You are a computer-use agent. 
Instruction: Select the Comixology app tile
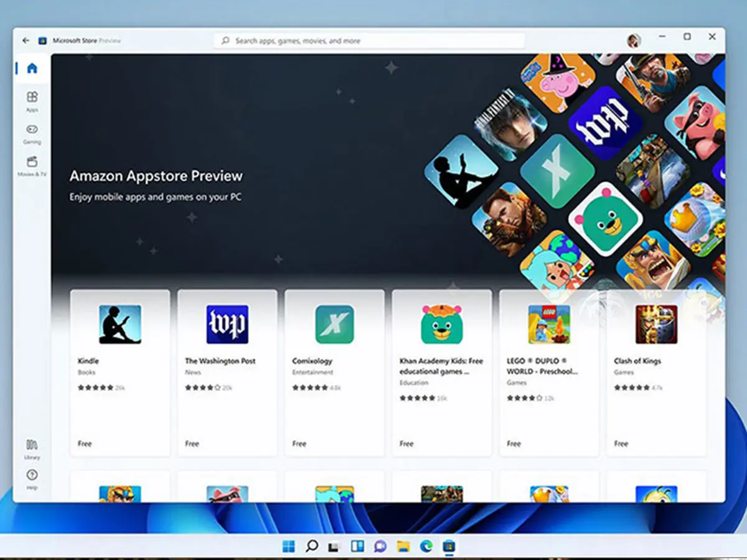point(334,372)
